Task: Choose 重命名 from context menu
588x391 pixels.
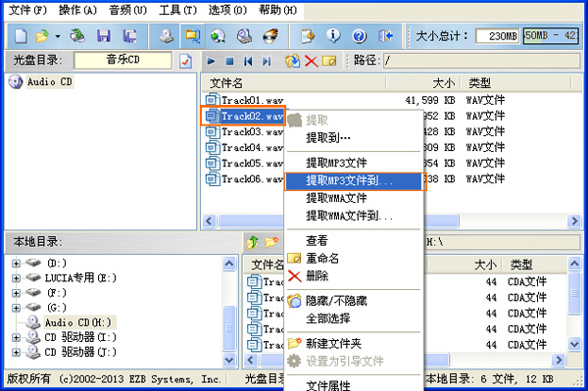Action: coord(354,258)
